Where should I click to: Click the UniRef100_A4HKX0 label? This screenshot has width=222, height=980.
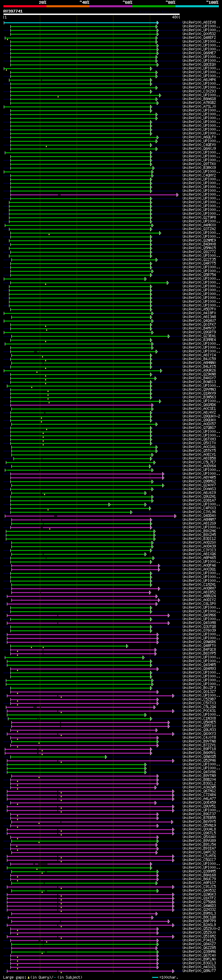199,225
